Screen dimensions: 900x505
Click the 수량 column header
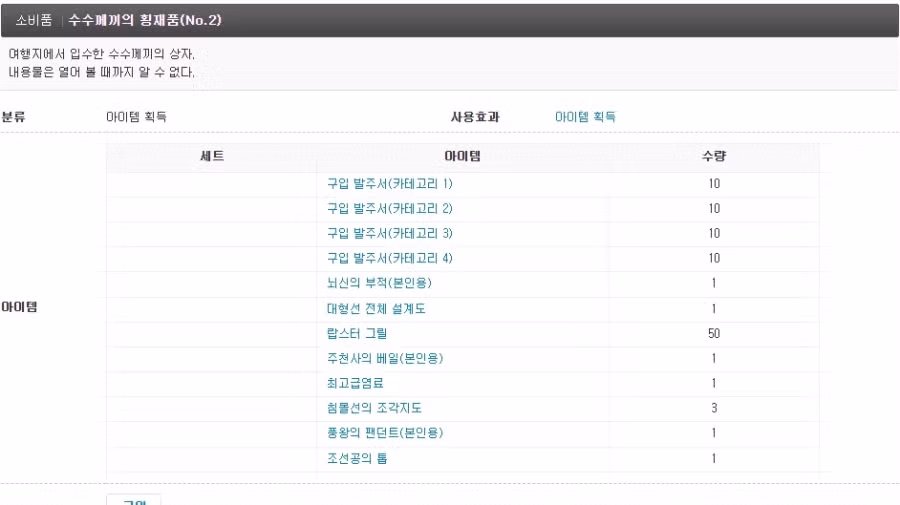[x=714, y=157]
